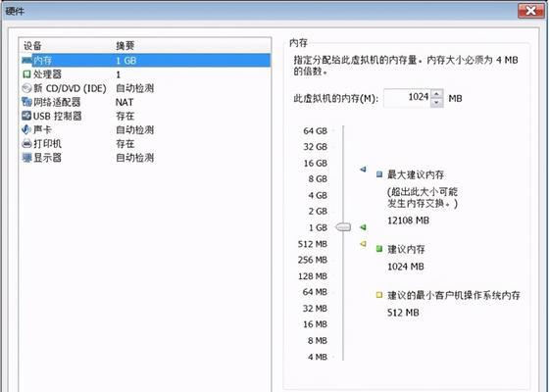Click the 16 GB slider scale label

(x=315, y=163)
